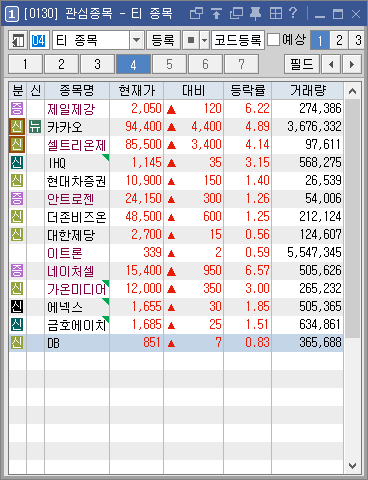Toggle the 예상 checkbox
368x480 pixels.
tap(273, 40)
